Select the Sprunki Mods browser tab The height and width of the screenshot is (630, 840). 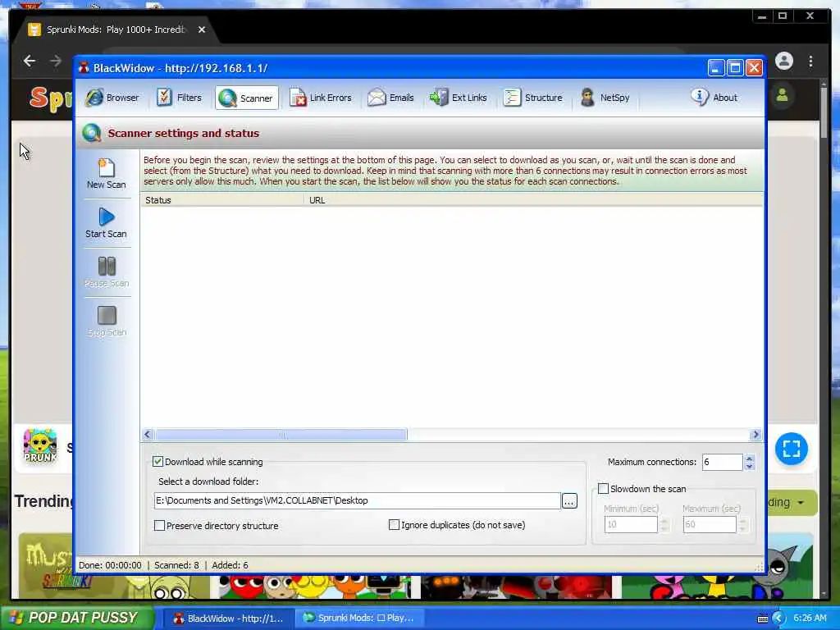point(115,30)
